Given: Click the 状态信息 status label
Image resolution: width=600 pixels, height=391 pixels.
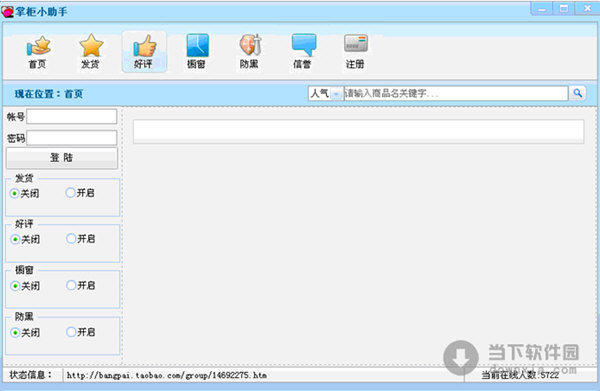Looking at the screenshot, I should pyautogui.click(x=31, y=375).
